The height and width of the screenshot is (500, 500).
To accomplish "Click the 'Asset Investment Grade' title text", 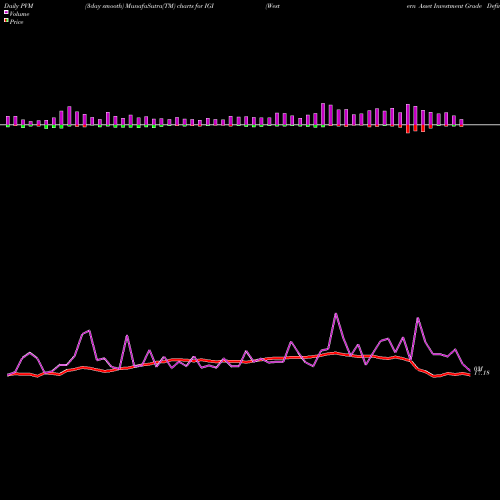I will 450,6.
